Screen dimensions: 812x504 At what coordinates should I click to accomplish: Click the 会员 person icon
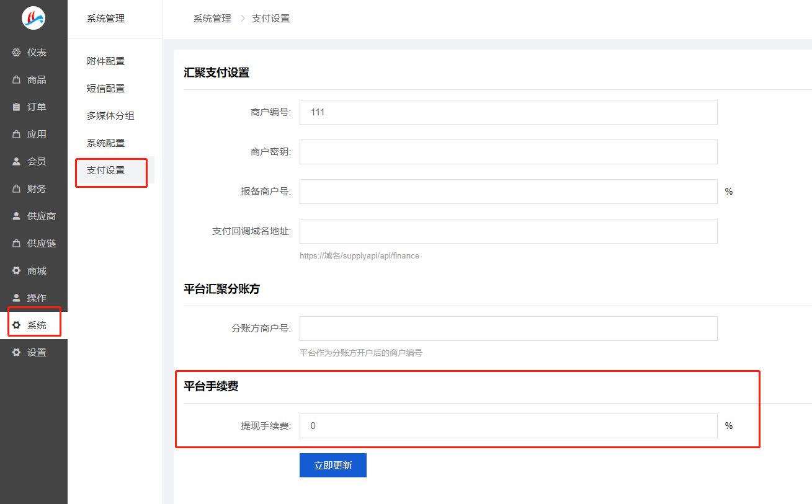[x=17, y=162]
